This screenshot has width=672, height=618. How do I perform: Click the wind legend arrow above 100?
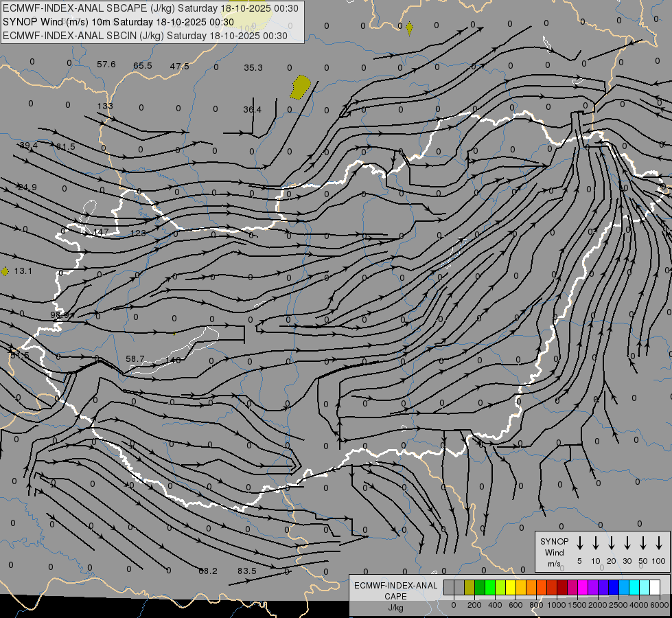[x=659, y=543]
